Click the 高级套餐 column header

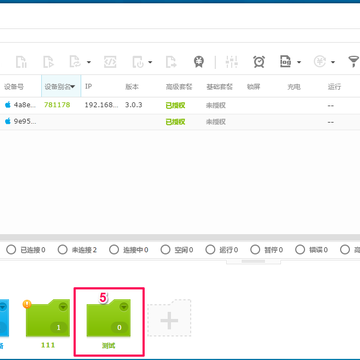point(179,87)
